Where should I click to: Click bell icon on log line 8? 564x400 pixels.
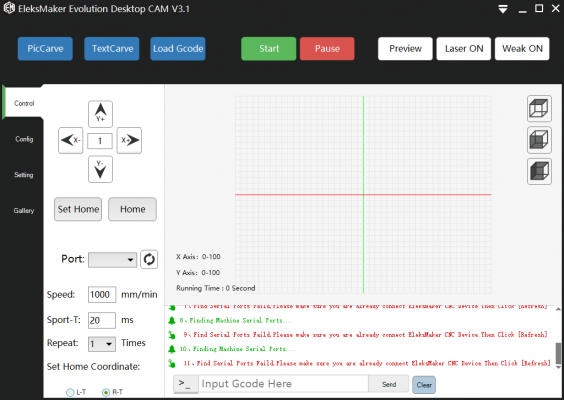172,320
